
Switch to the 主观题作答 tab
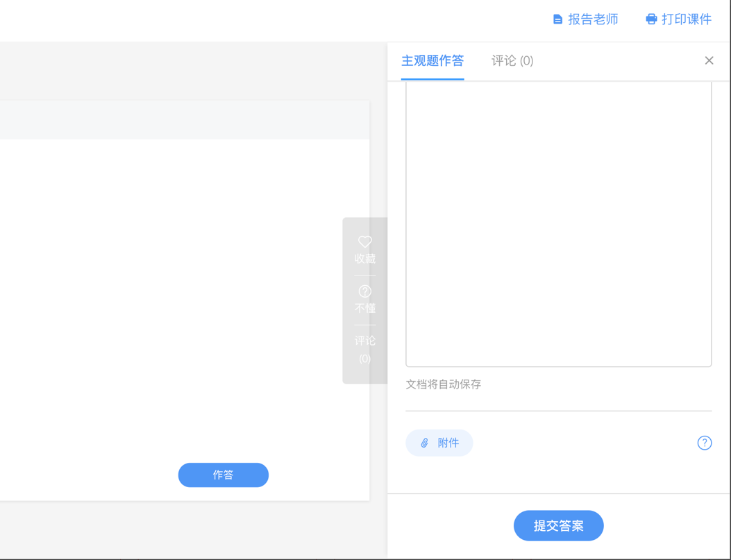point(432,60)
